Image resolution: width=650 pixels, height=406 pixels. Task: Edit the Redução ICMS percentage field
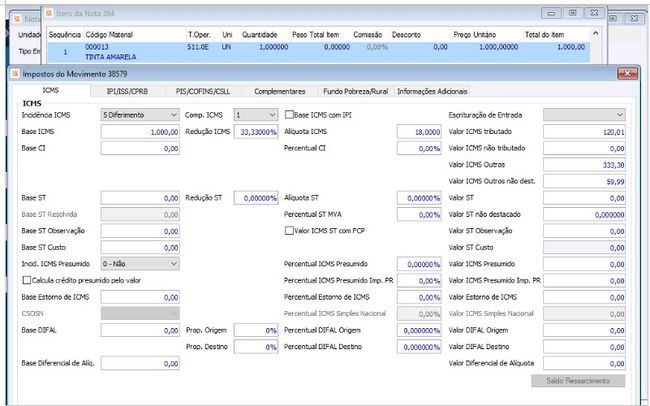point(256,132)
